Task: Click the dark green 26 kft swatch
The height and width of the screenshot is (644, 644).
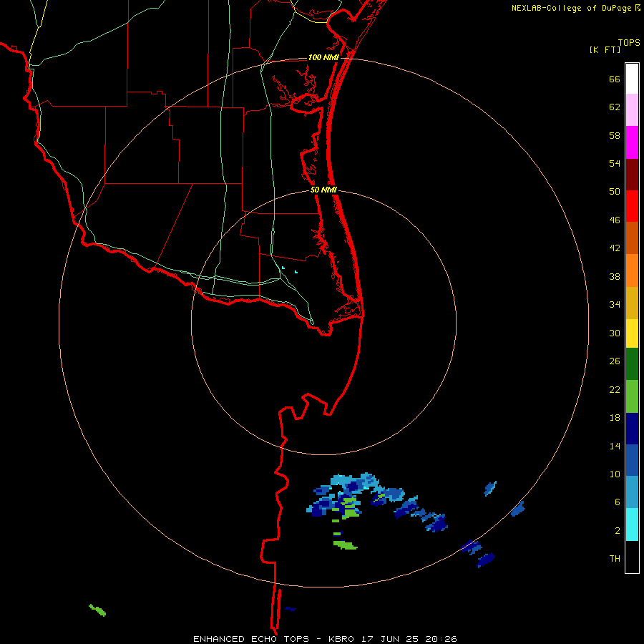Action: 632,364
